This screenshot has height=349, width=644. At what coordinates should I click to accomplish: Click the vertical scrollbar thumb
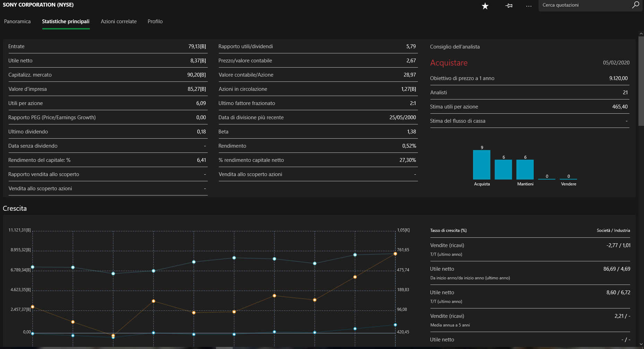click(x=641, y=81)
